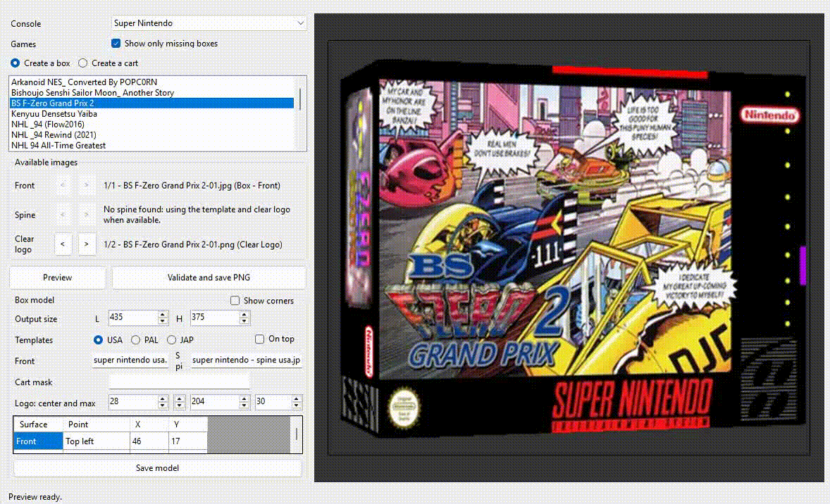This screenshot has width=830, height=504.
Task: Uncheck Show only missing boxes
Action: [116, 44]
